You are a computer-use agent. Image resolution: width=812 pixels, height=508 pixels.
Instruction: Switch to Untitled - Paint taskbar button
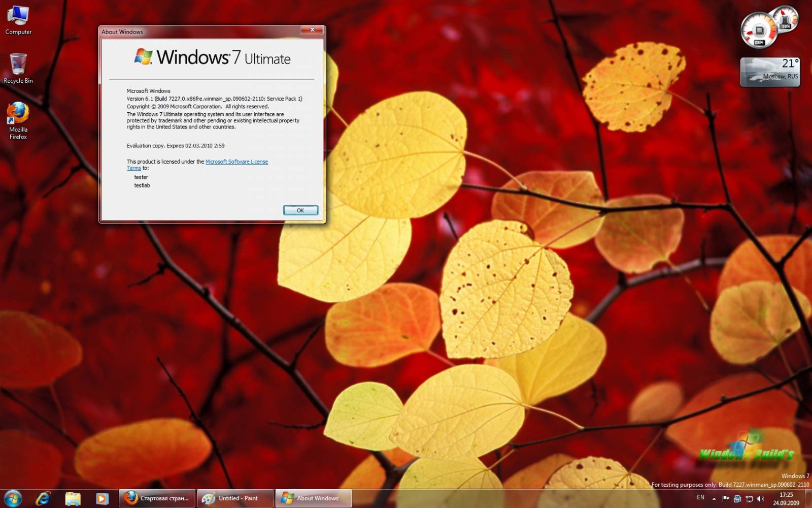[235, 498]
